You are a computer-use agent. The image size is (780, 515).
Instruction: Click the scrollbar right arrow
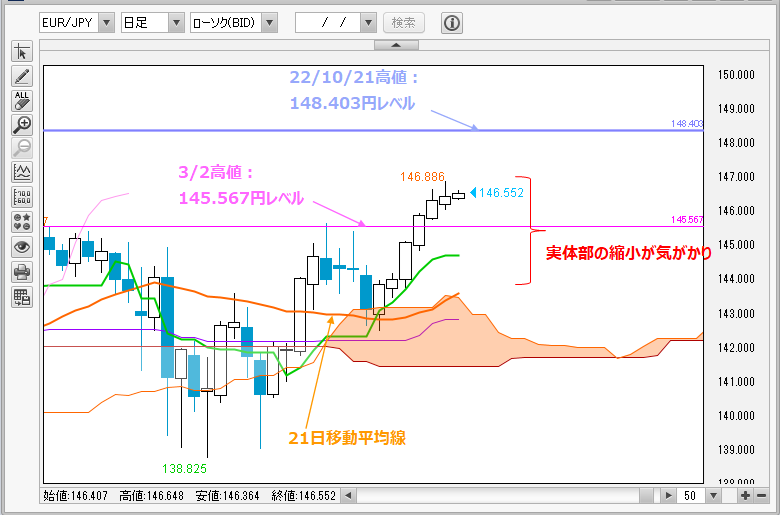coord(668,496)
